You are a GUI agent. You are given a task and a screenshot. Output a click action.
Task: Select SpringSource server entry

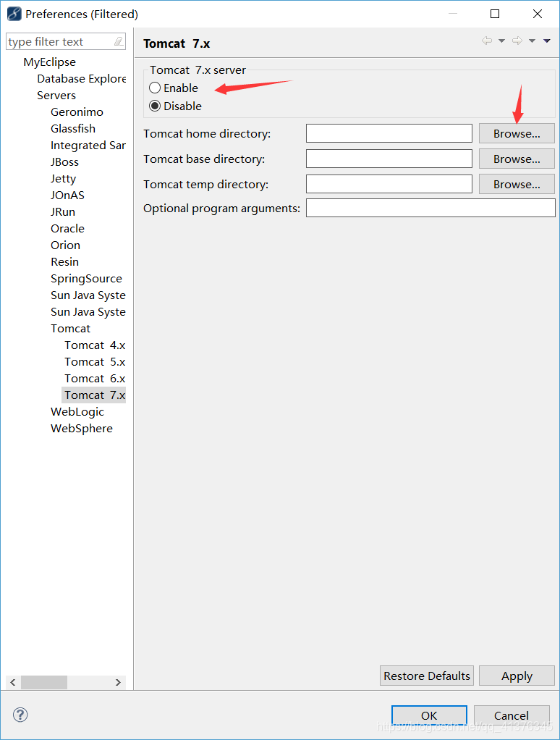[x=86, y=279]
